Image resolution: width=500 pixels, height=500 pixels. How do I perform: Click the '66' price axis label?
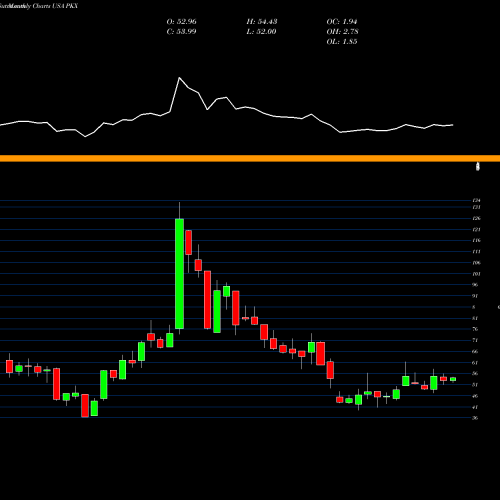475,351
